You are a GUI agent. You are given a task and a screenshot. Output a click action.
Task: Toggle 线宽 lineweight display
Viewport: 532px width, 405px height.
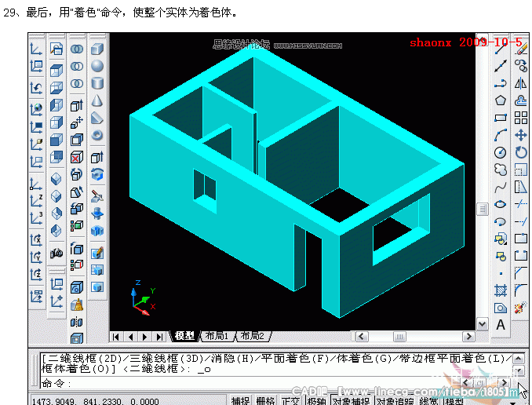pos(429,401)
